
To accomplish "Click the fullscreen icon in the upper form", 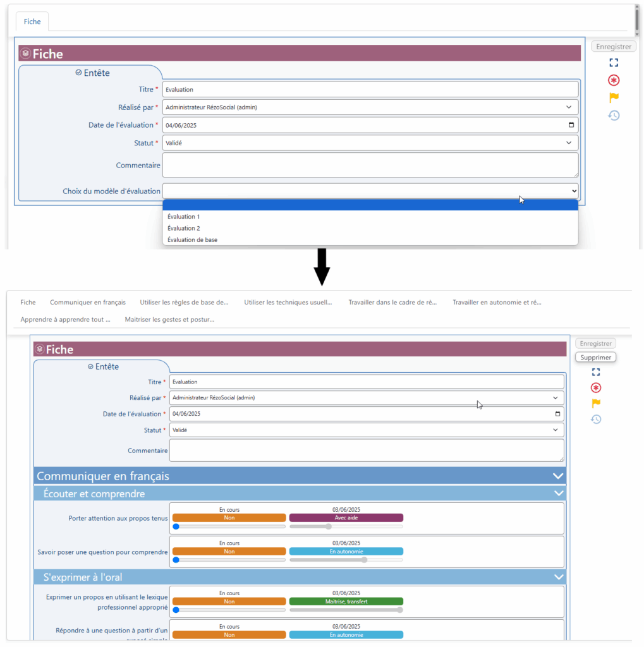I will click(614, 63).
